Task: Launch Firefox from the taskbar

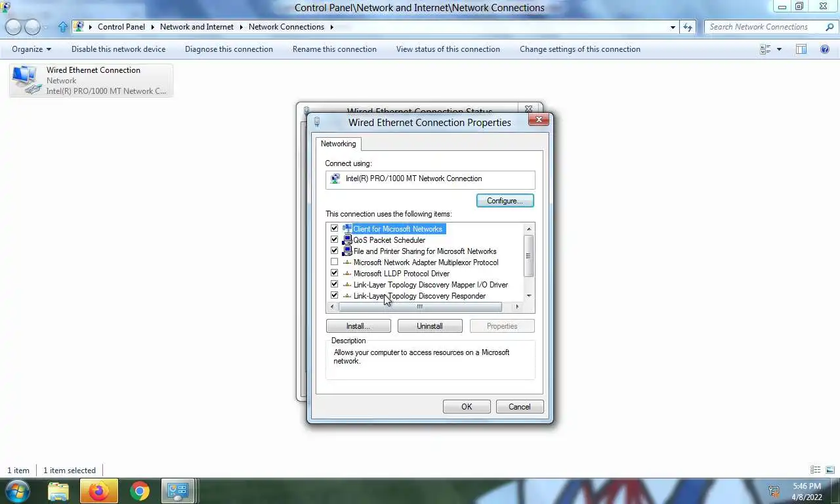Action: (x=99, y=491)
